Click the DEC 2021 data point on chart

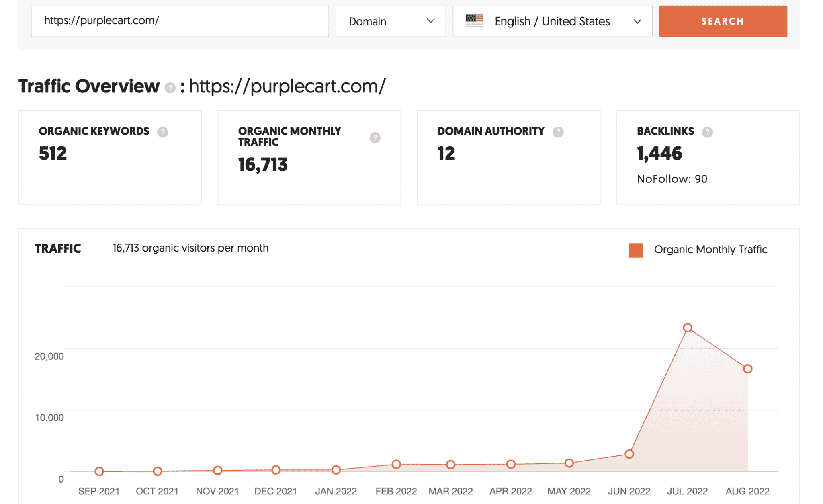coord(275,470)
